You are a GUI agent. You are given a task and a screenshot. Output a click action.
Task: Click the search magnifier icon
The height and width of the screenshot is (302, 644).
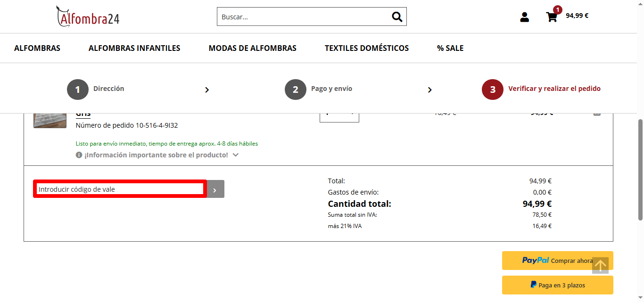coord(397,17)
